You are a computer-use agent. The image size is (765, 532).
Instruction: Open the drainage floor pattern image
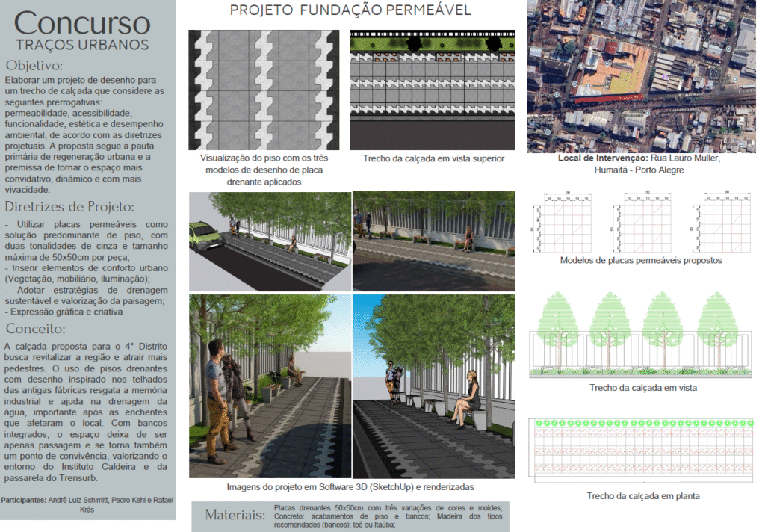tap(263, 90)
